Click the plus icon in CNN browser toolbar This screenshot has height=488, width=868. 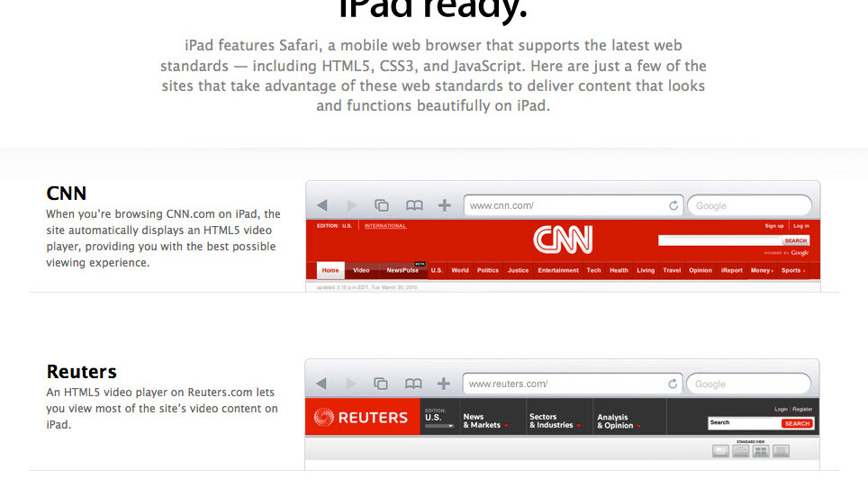point(445,206)
